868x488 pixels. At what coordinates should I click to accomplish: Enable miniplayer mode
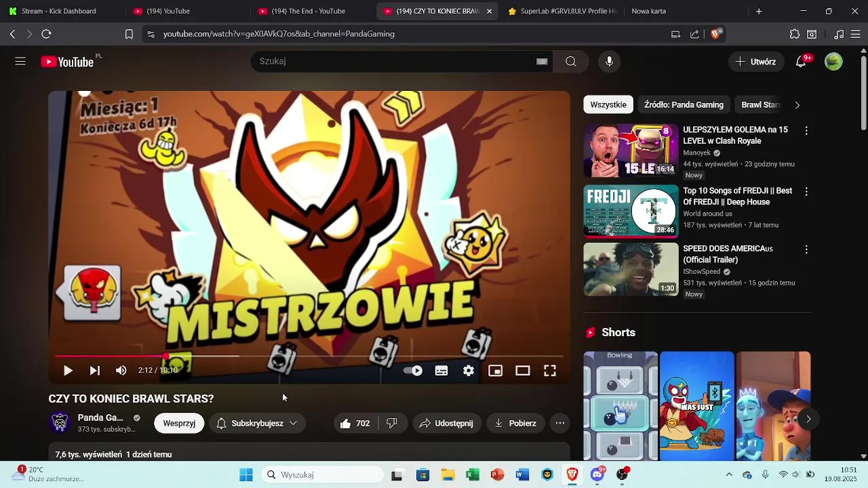click(496, 371)
